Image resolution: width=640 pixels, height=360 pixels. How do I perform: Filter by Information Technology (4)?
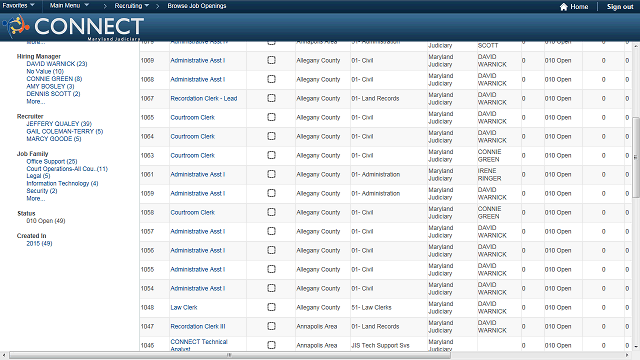click(x=62, y=183)
